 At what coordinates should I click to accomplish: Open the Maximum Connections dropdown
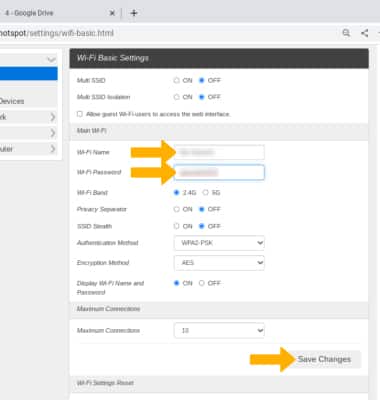point(219,331)
